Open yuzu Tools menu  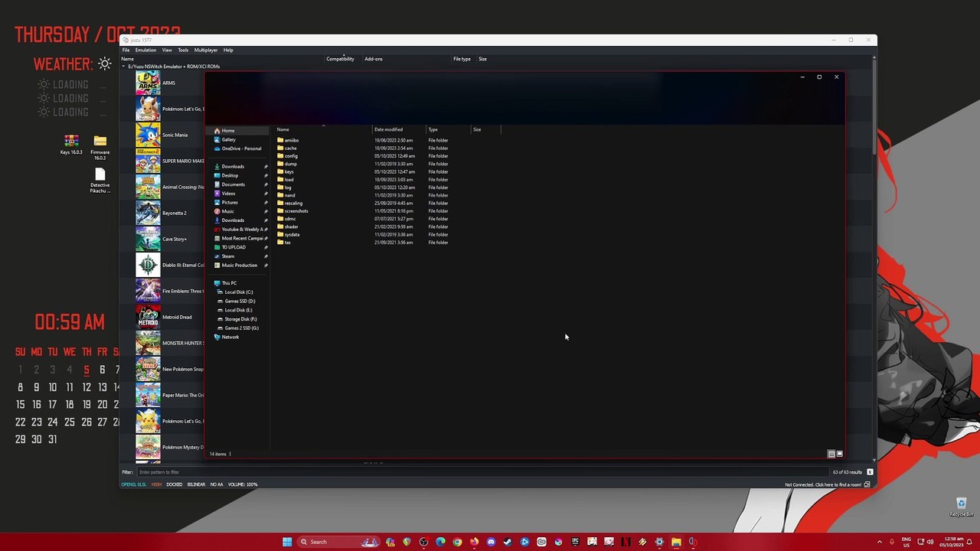tap(183, 50)
